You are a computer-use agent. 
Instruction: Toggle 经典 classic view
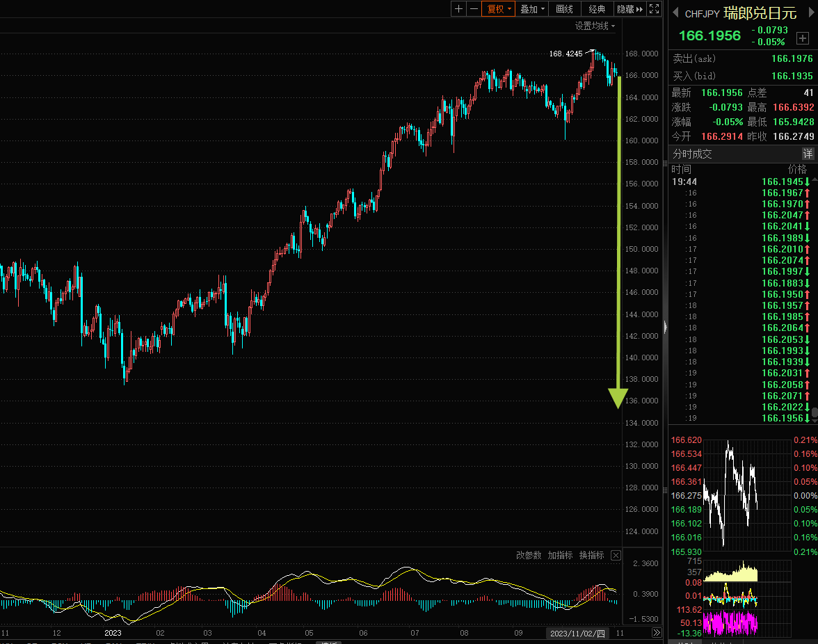597,9
